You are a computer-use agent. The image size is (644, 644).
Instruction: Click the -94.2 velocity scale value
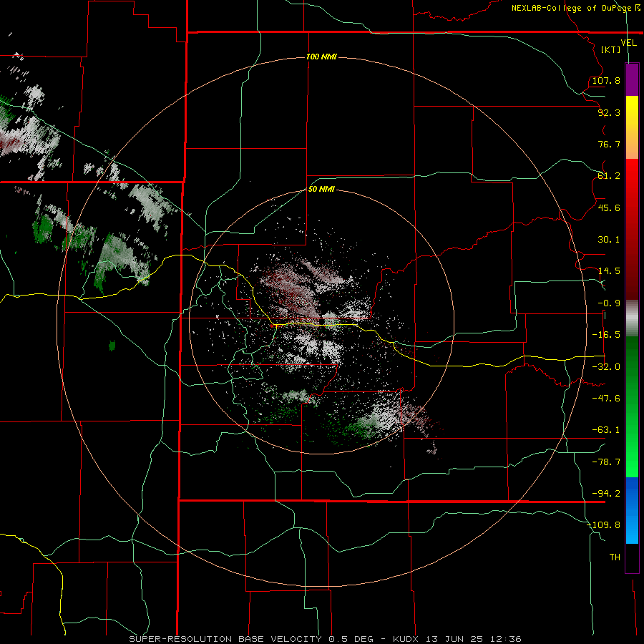pos(606,494)
